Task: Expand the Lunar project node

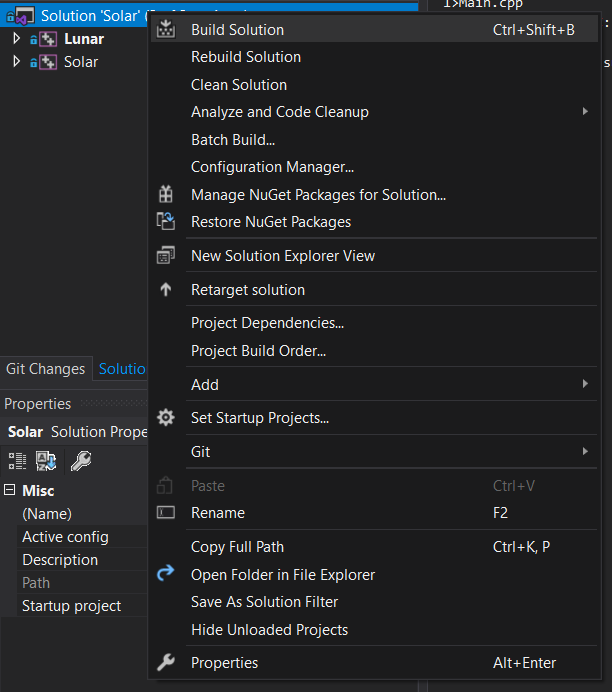Action: pyautogui.click(x=16, y=39)
